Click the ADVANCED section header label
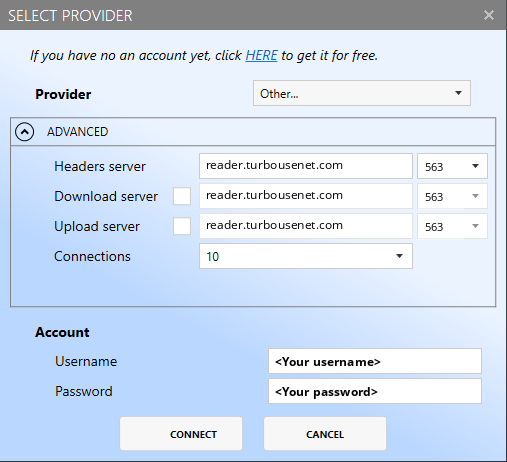This screenshot has width=507, height=462. coord(77,132)
